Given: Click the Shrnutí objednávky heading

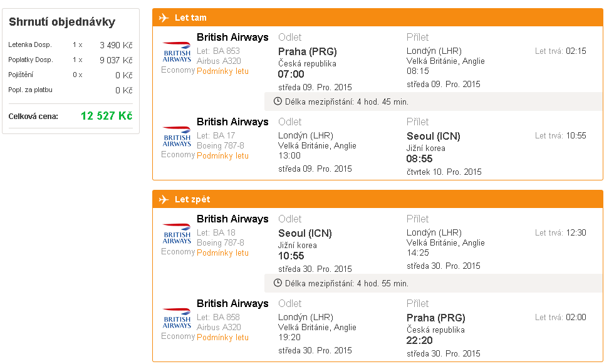Looking at the screenshot, I should click(62, 22).
